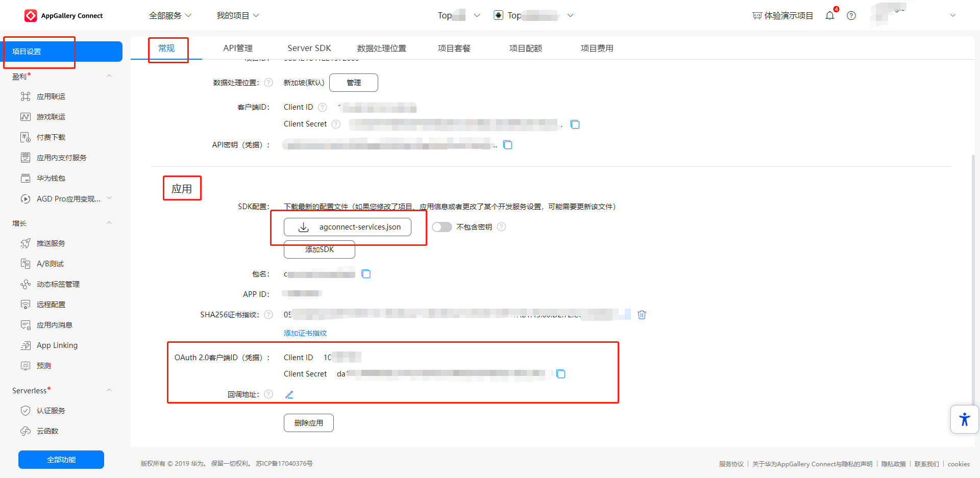Download agconnect-services.json file
Screen dimensions: 980x478
348,227
